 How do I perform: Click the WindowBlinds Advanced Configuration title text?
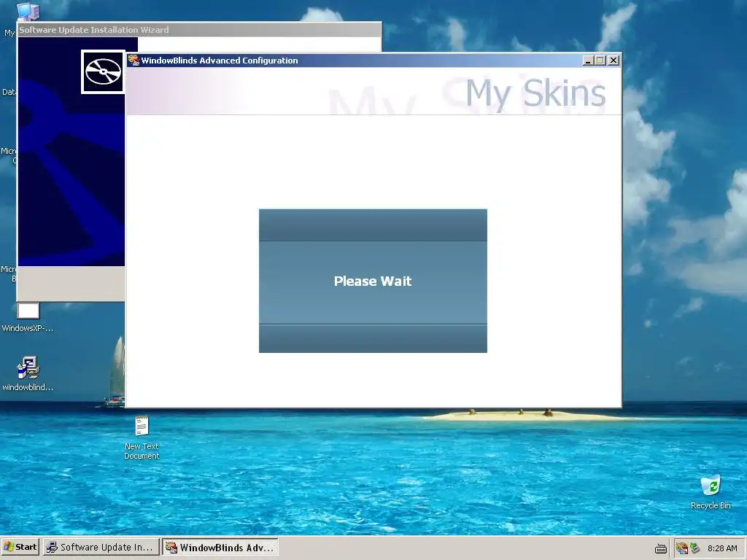(220, 61)
